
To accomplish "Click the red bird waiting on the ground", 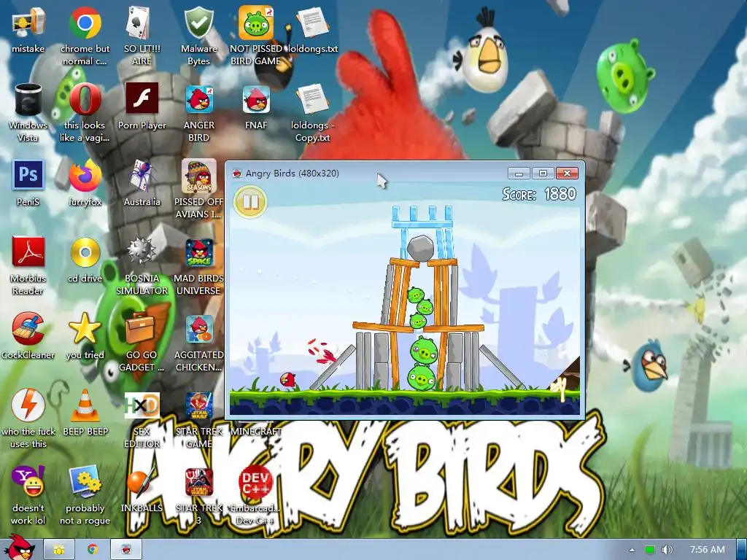I will click(x=287, y=379).
